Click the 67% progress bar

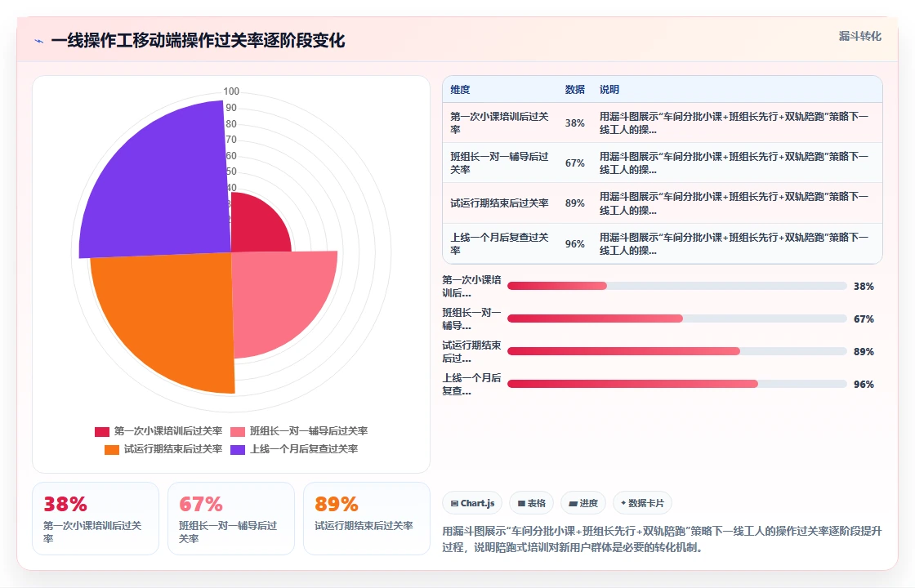[677, 318]
